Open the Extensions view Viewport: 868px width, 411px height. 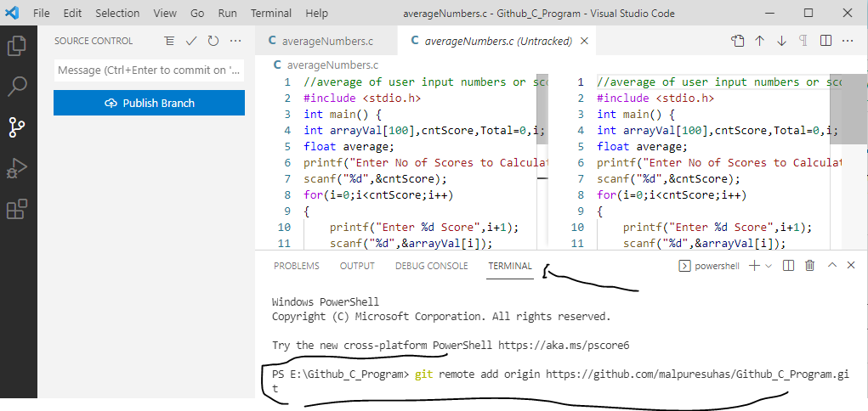point(17,209)
